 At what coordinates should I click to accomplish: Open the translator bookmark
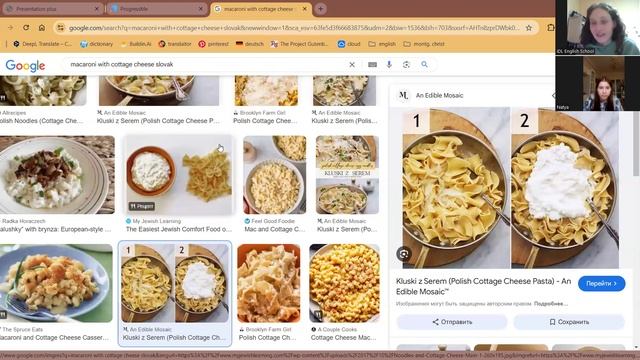[175, 44]
